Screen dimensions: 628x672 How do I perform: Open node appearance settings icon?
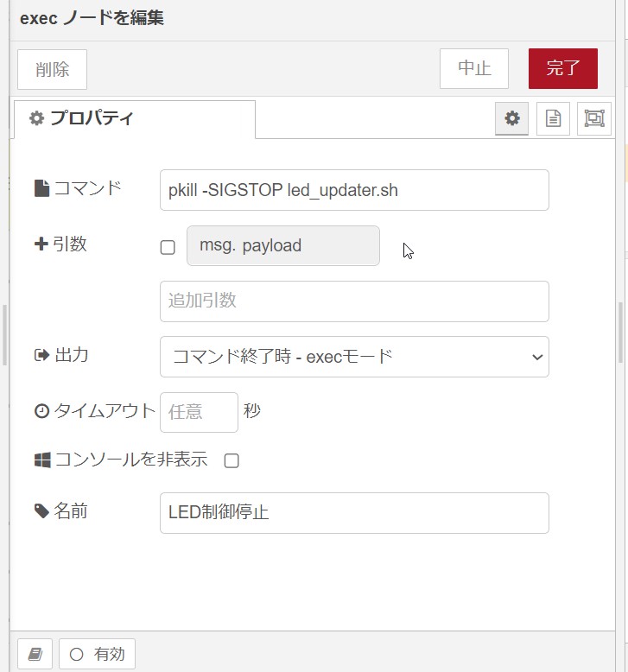tap(594, 118)
